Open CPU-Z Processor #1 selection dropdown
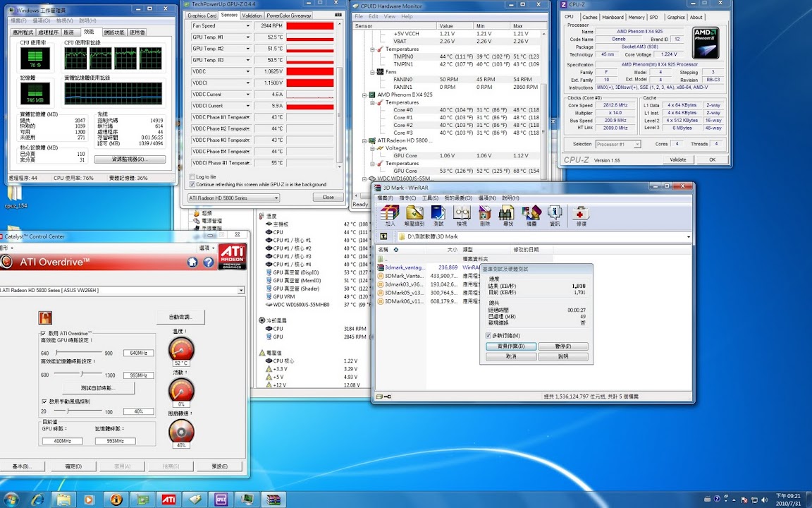Image resolution: width=812 pixels, height=508 pixels. pyautogui.click(x=618, y=144)
